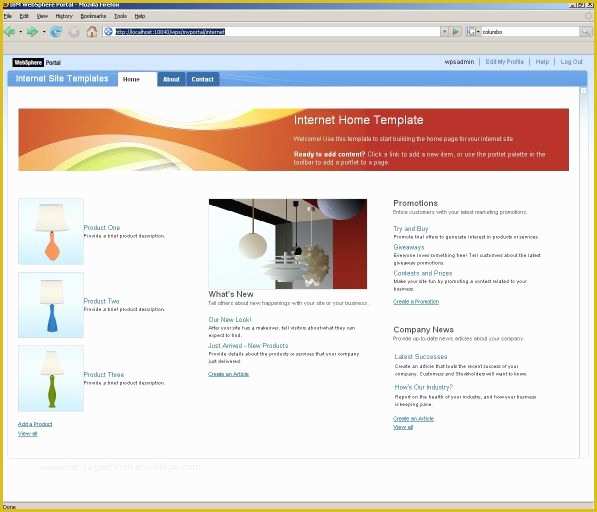Open the Tools menu
This screenshot has height=512, width=597.
tap(120, 16)
